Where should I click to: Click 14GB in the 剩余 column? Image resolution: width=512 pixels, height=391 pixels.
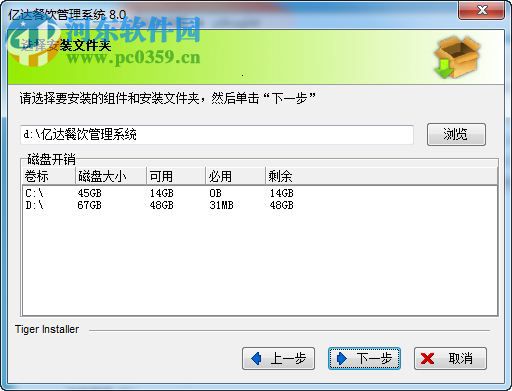coord(282,193)
